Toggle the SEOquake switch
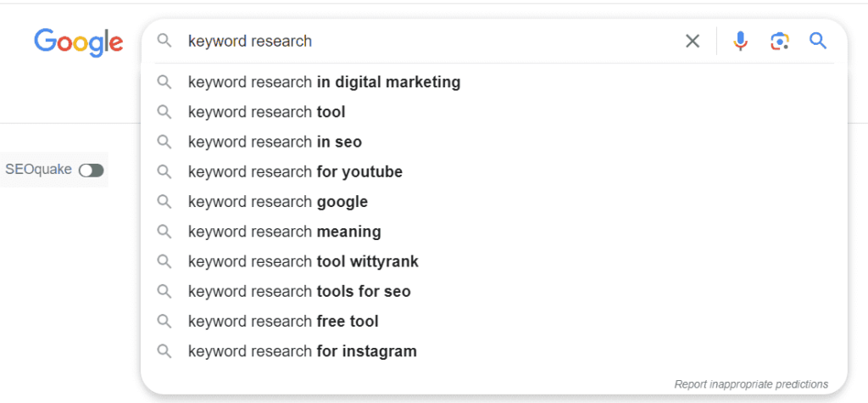The height and width of the screenshot is (403, 868). (x=91, y=171)
